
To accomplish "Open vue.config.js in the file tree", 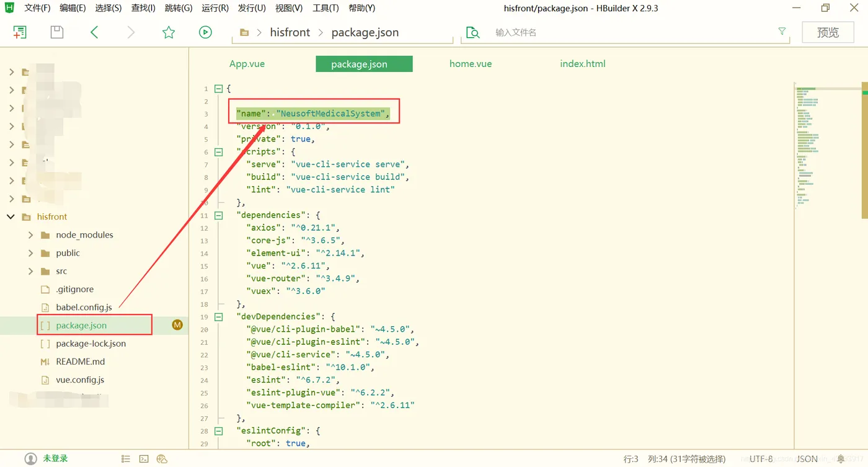I will point(80,380).
